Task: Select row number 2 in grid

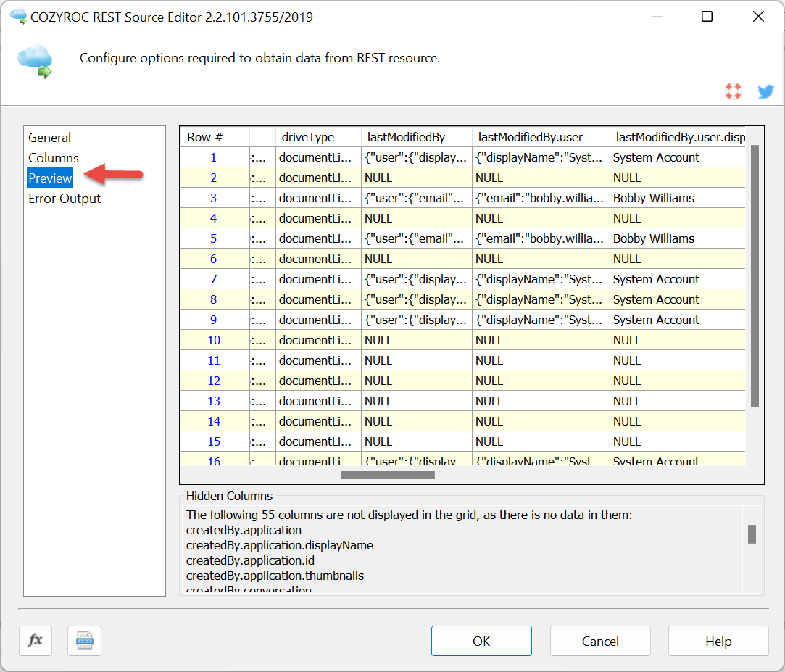Action: coord(214,178)
